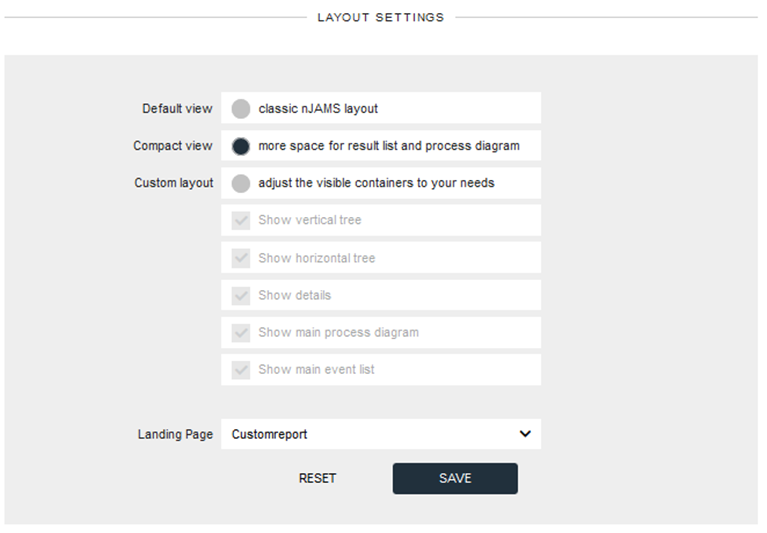Screen dimensions: 767x533
Task: Open the Landing Page dropdown chevron
Action: pyautogui.click(x=525, y=434)
